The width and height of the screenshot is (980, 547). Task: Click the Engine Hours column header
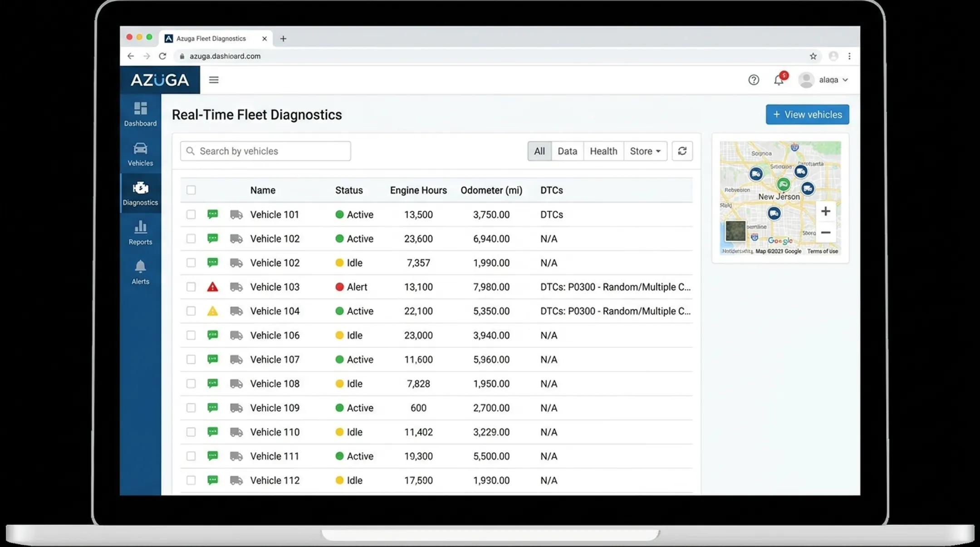418,190
